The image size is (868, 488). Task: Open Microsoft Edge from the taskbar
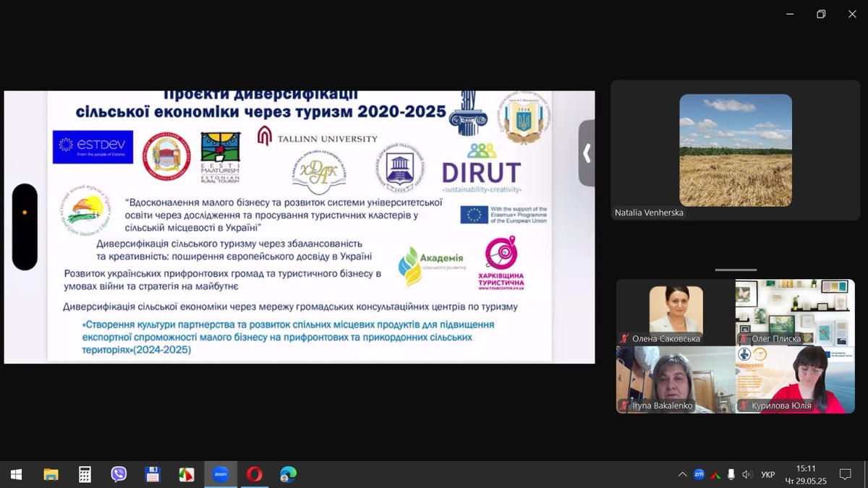click(x=289, y=474)
